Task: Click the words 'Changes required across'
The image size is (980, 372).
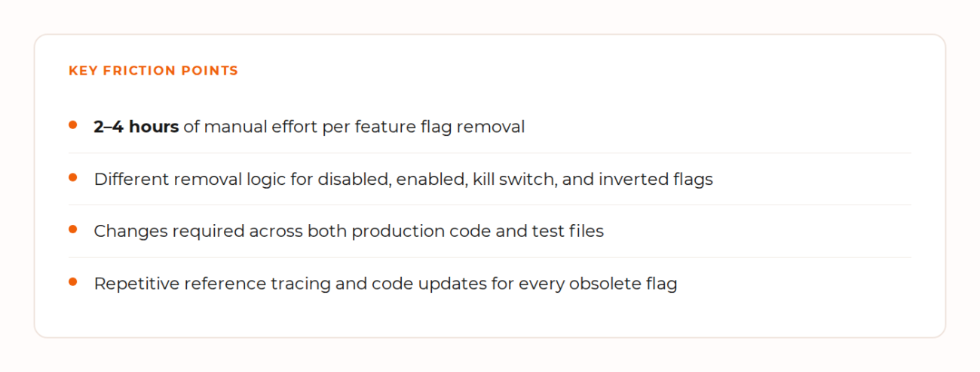Action: [198, 232]
